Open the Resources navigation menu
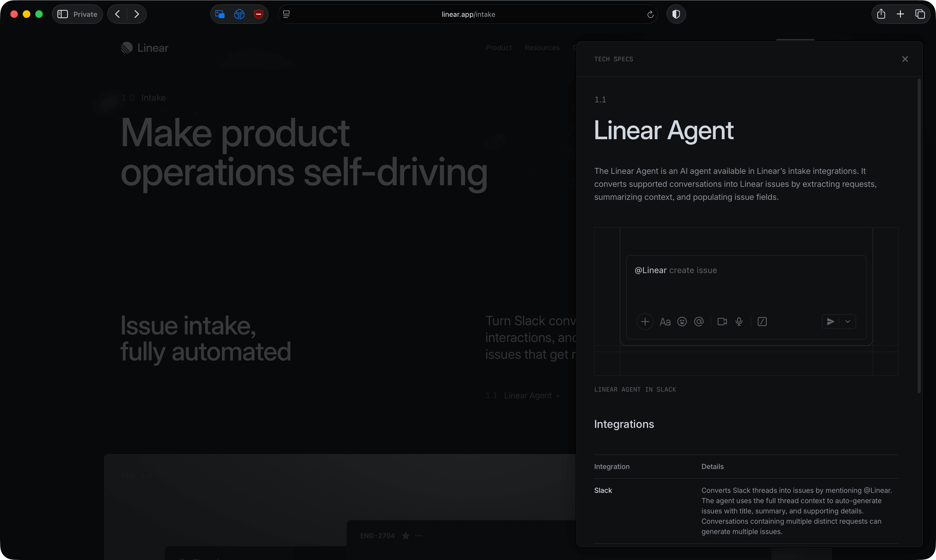The width and height of the screenshot is (936, 560). tap(542, 48)
